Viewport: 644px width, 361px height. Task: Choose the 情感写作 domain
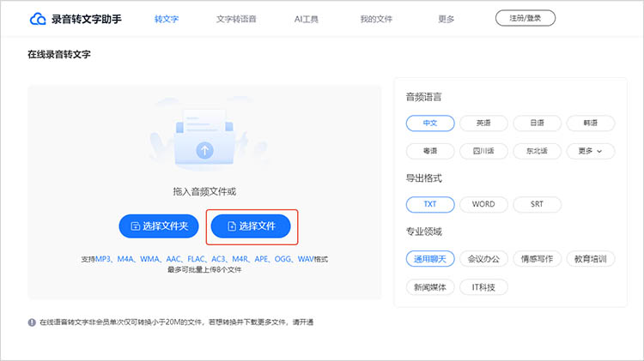coord(537,259)
